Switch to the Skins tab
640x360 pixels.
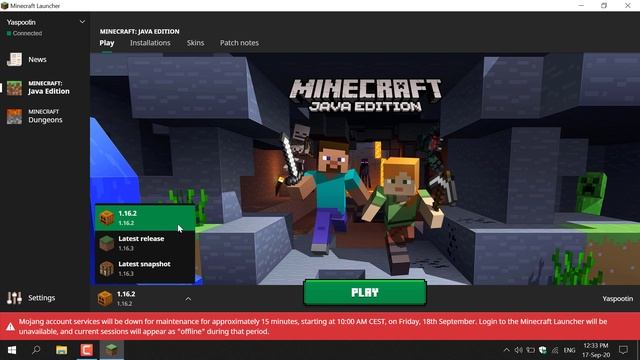195,43
